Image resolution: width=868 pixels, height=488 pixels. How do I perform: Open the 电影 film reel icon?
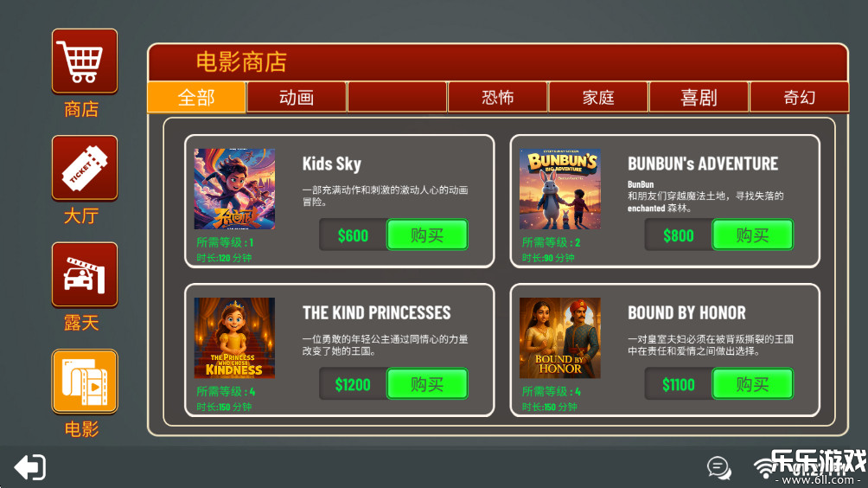tap(84, 382)
